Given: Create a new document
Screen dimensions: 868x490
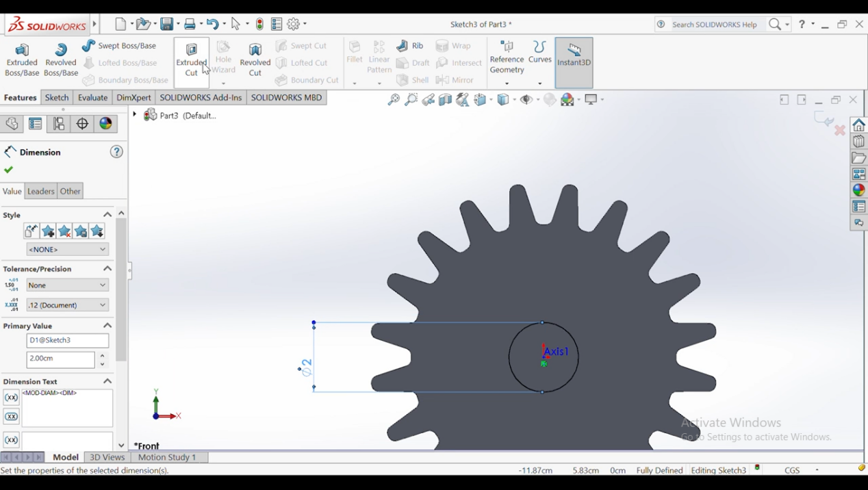Looking at the screenshot, I should (x=121, y=24).
